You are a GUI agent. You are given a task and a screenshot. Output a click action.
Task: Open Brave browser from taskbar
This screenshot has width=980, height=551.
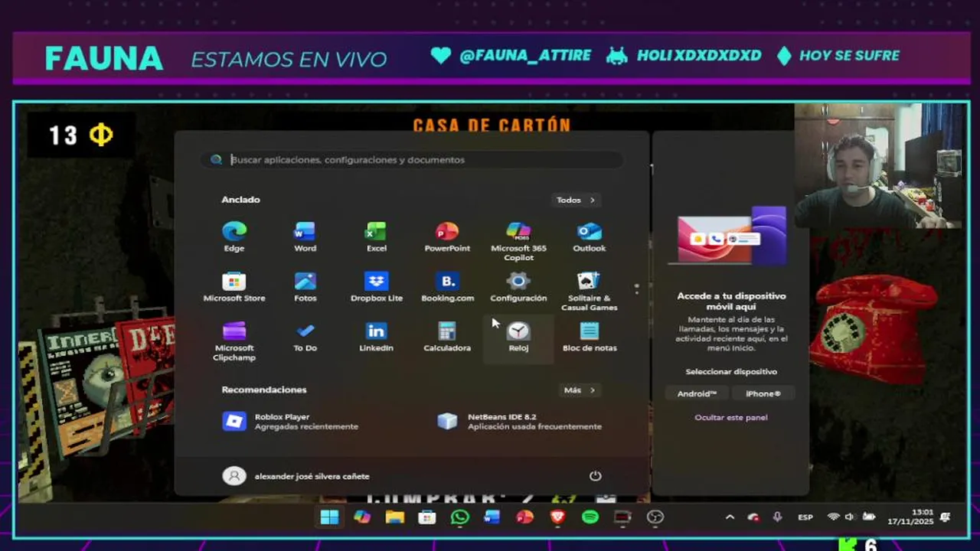[557, 517]
